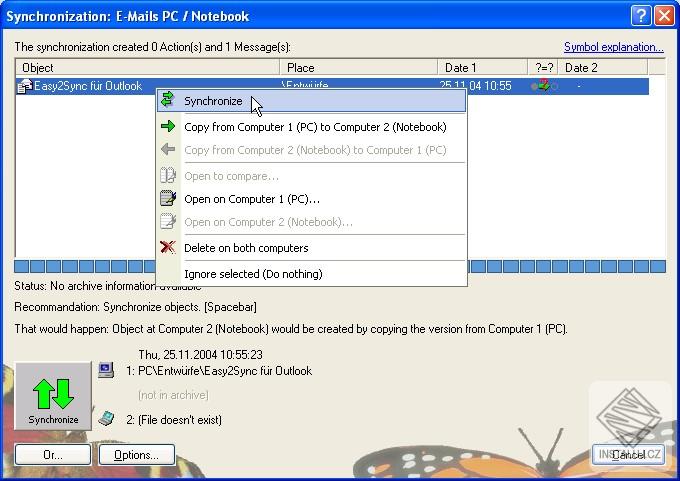Click the blue segmented progress bar
Screen dimensions: 680x481
340,266
